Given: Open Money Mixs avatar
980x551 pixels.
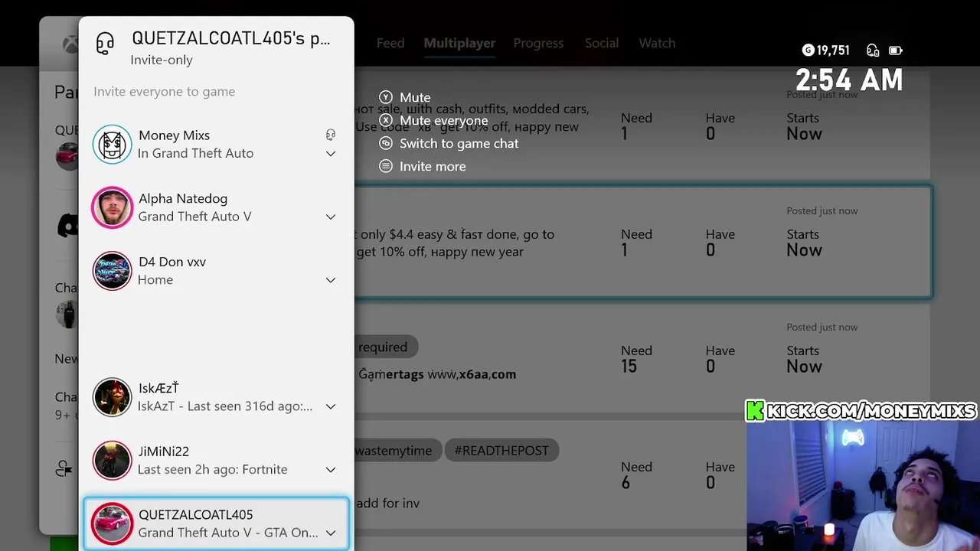Looking at the screenshot, I should click(x=112, y=144).
